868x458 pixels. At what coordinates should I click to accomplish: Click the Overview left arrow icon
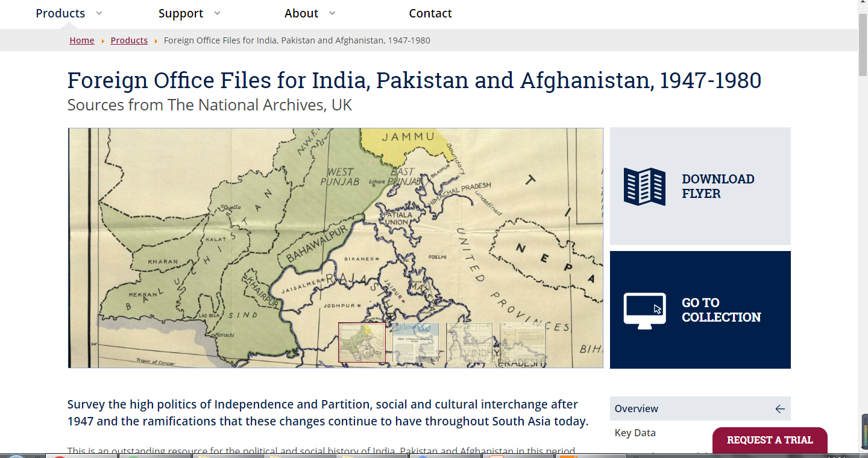point(780,409)
